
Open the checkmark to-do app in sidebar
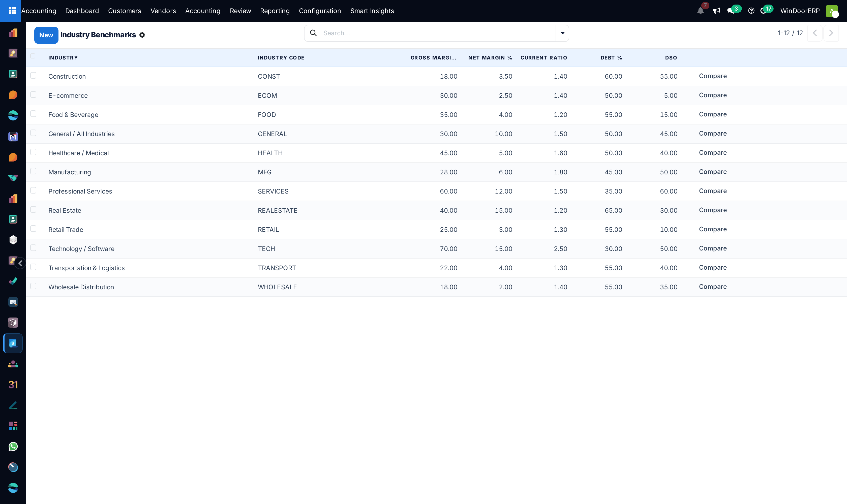click(13, 281)
